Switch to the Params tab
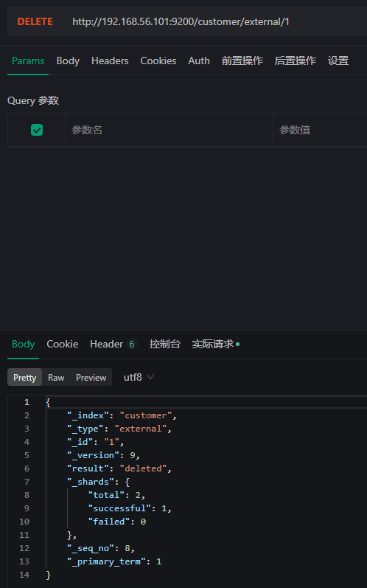Screen dimensions: 367x588 click(x=28, y=60)
